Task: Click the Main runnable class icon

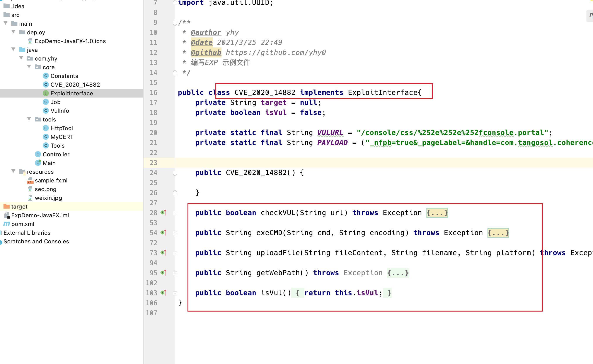Action: (x=38, y=163)
